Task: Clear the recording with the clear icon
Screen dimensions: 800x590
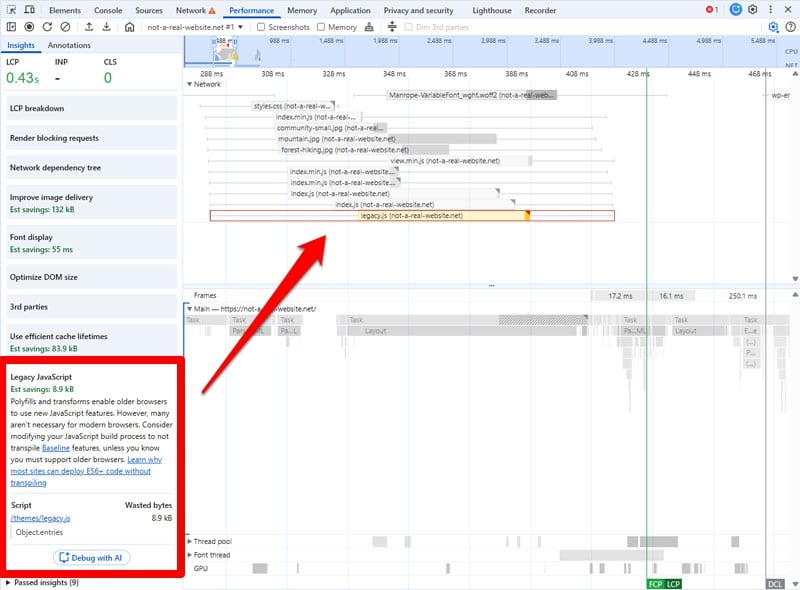Action: pyautogui.click(x=64, y=28)
